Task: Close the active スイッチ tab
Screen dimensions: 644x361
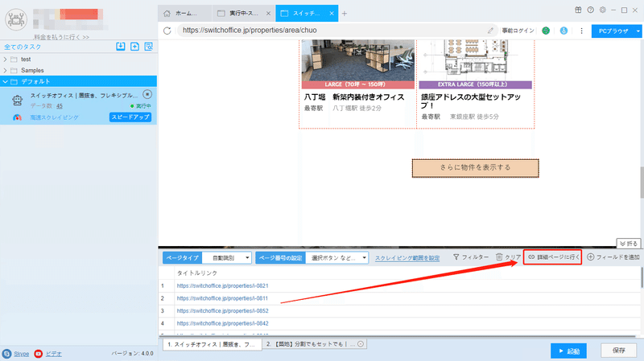Action: click(332, 14)
